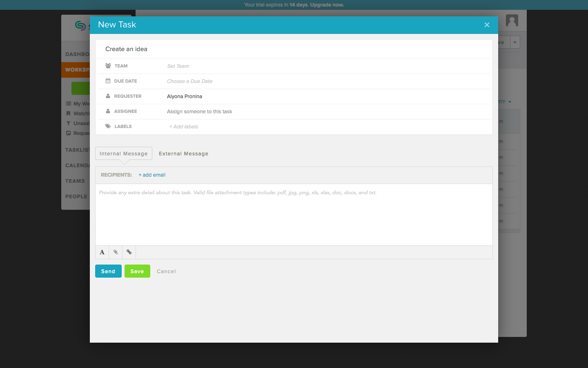588x368 pixels.
Task: Click the text formatting icon
Action: tap(102, 252)
